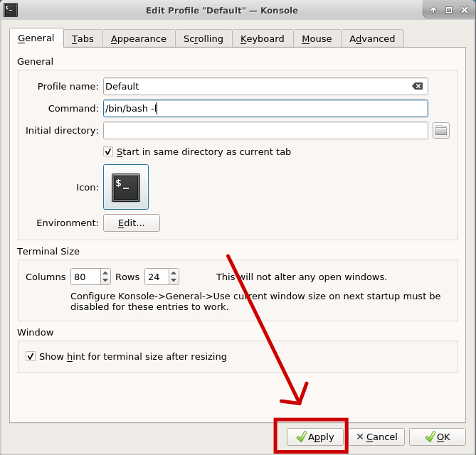This screenshot has width=476, height=455.
Task: Open the Mouse tab
Action: 317,39
